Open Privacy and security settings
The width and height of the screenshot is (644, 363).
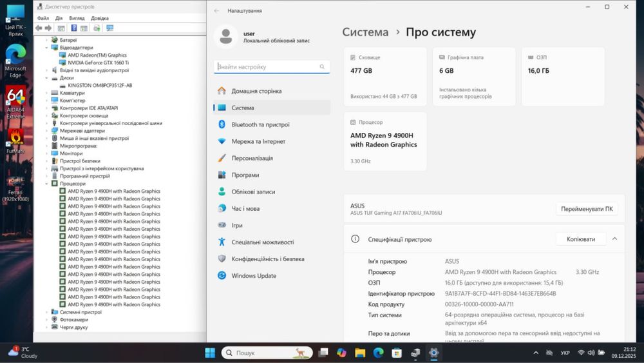[272, 259]
